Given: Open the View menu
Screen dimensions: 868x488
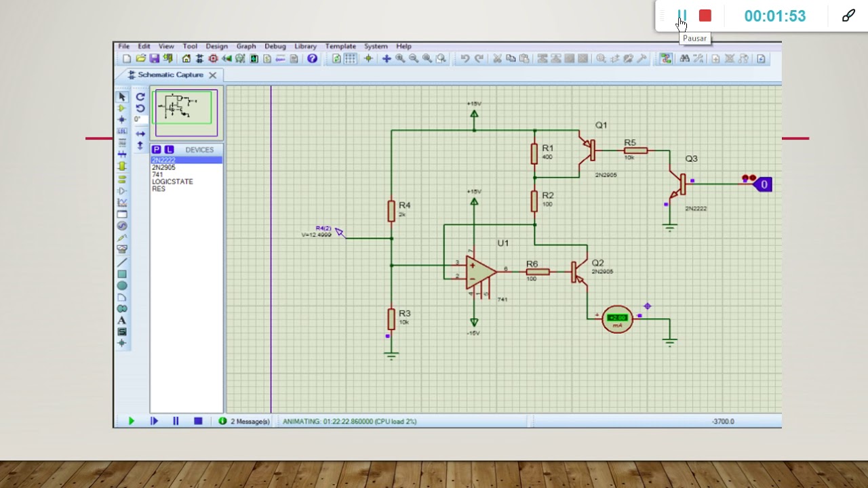Looking at the screenshot, I should (166, 46).
